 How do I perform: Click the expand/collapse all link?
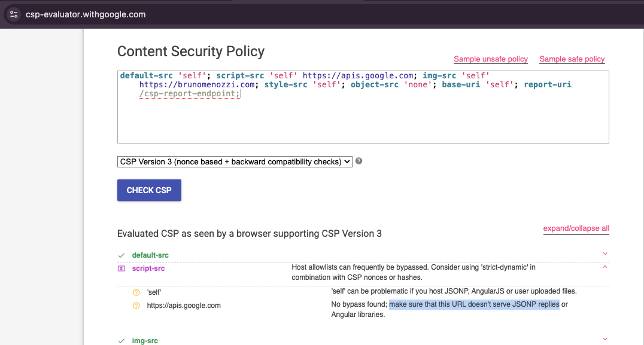[576, 228]
